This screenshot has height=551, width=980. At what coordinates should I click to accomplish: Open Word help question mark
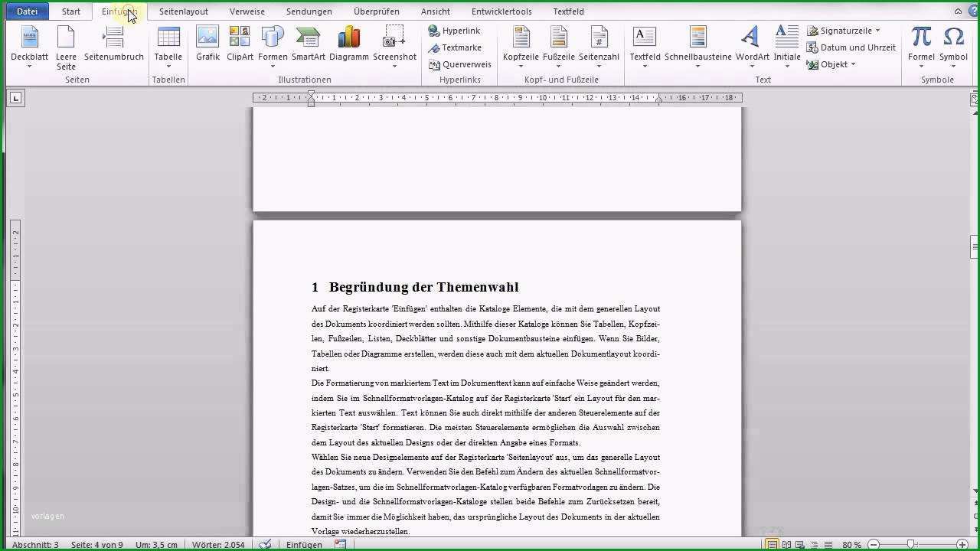pos(974,11)
